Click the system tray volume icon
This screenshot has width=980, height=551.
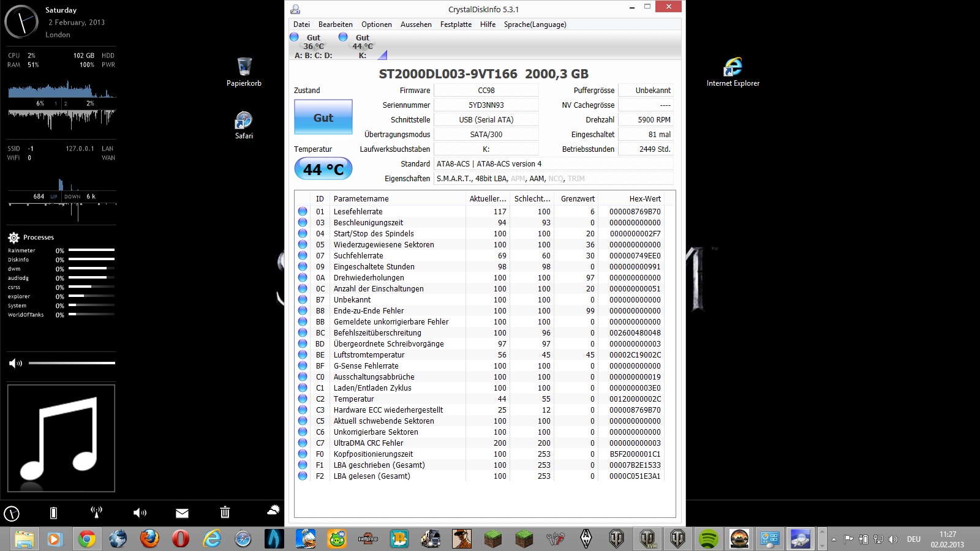(x=893, y=539)
